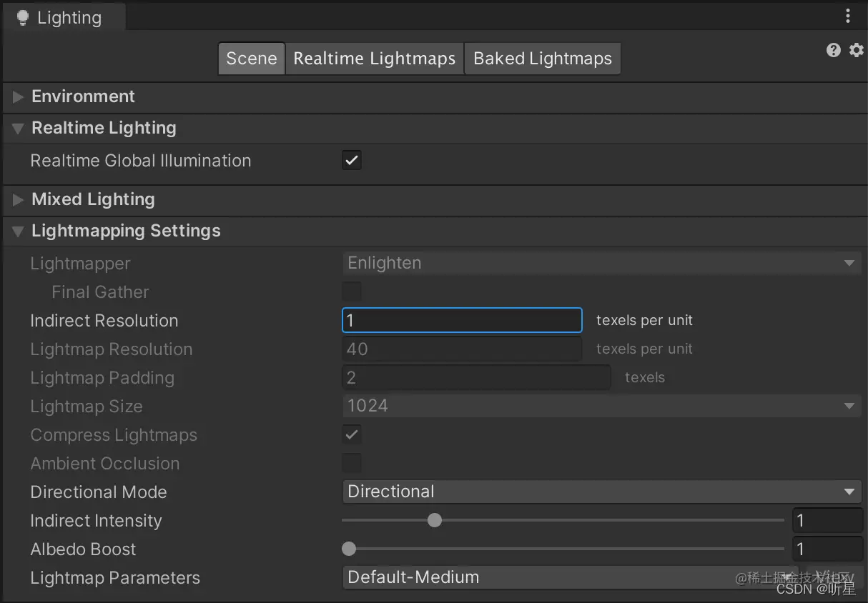Enable the Ambient Occlusion checkbox
Screen dimensions: 868x603
click(351, 463)
